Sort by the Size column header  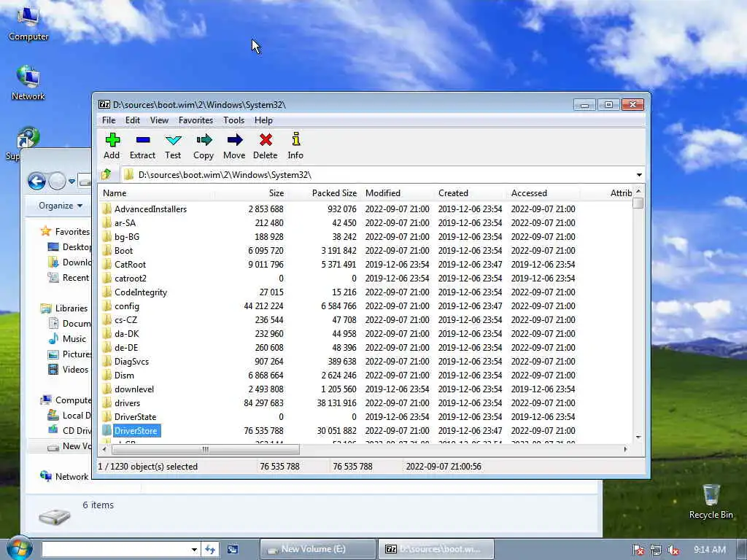251,192
